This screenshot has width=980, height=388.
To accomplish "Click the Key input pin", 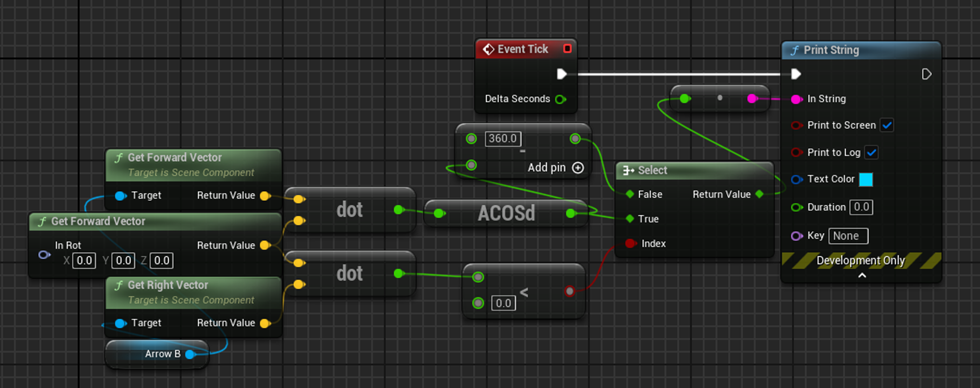I will coord(796,236).
